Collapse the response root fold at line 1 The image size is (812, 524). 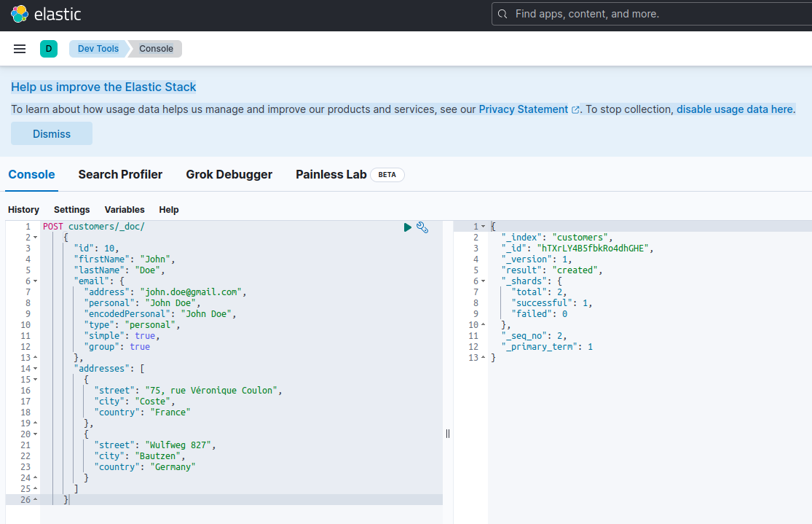coord(483,227)
